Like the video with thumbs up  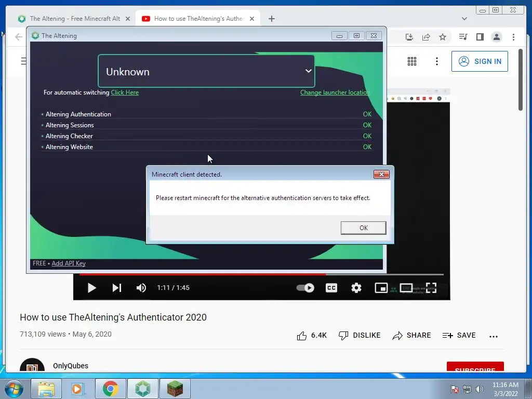pyautogui.click(x=312, y=335)
